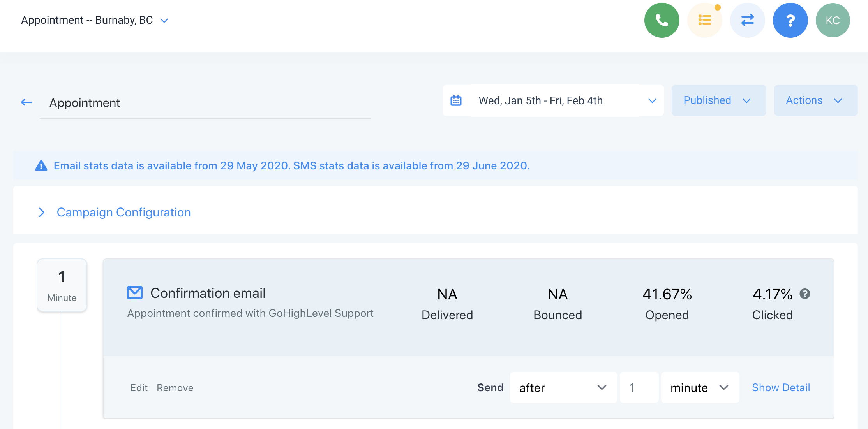Image resolution: width=868 pixels, height=429 pixels.
Task: Open the Actions dropdown menu
Action: click(x=815, y=100)
